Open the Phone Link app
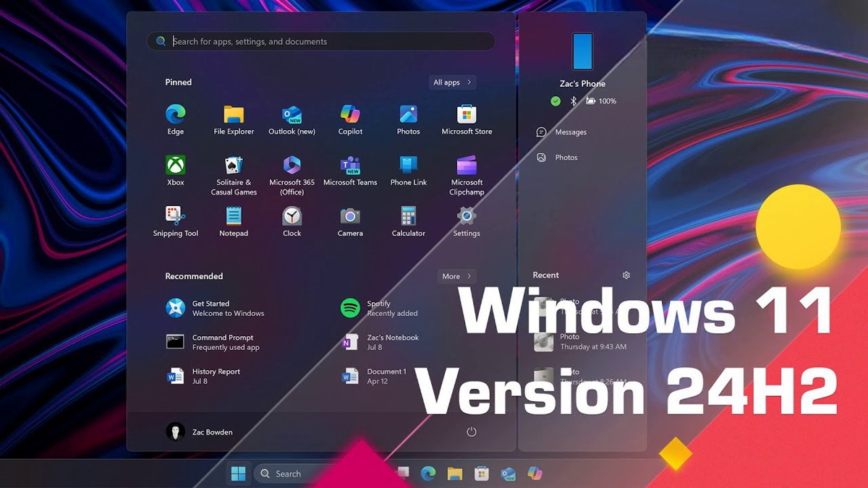The height and width of the screenshot is (488, 868). [x=408, y=171]
